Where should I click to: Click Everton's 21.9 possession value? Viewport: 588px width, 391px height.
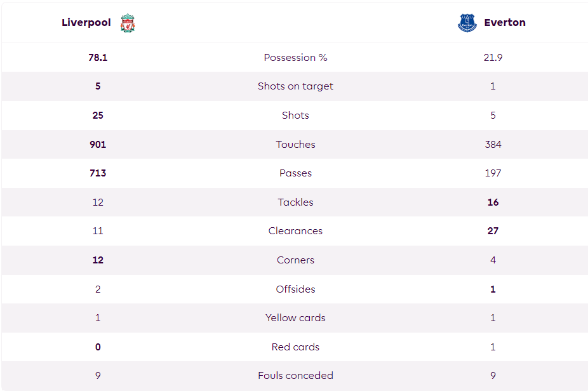point(493,57)
